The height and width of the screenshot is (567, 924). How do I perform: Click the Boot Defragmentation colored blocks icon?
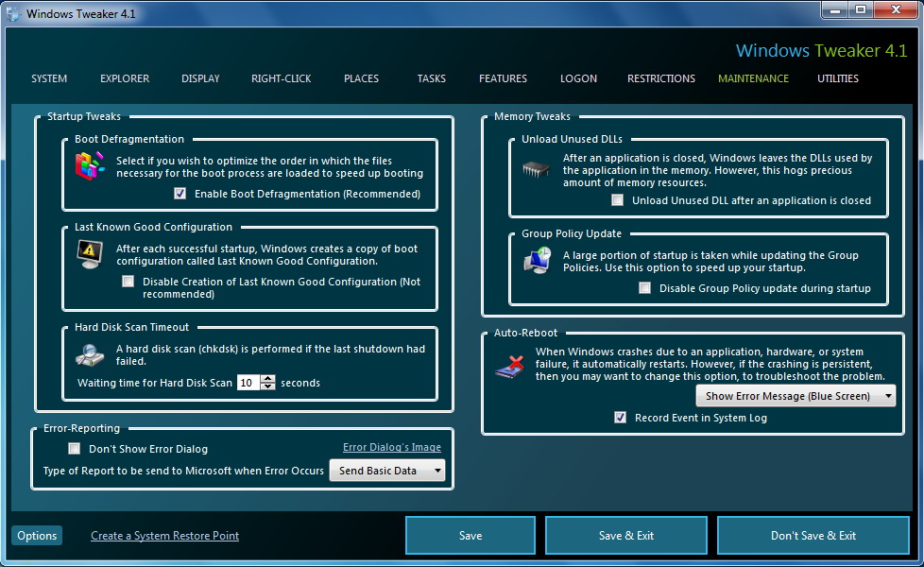tap(90, 166)
